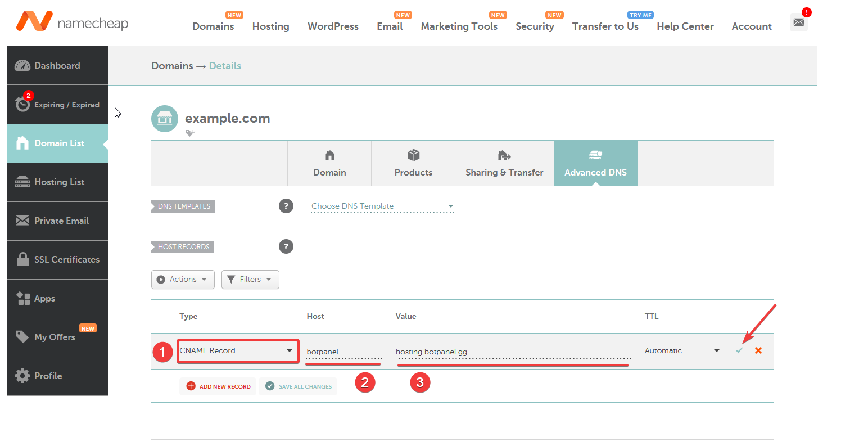This screenshot has width=868, height=441.
Task: Open the CNAME Record type dropdown
Action: point(237,351)
